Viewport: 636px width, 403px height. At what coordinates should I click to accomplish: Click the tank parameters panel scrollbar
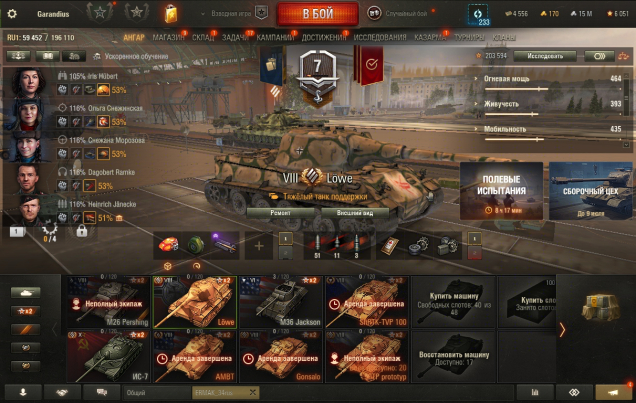[626, 109]
